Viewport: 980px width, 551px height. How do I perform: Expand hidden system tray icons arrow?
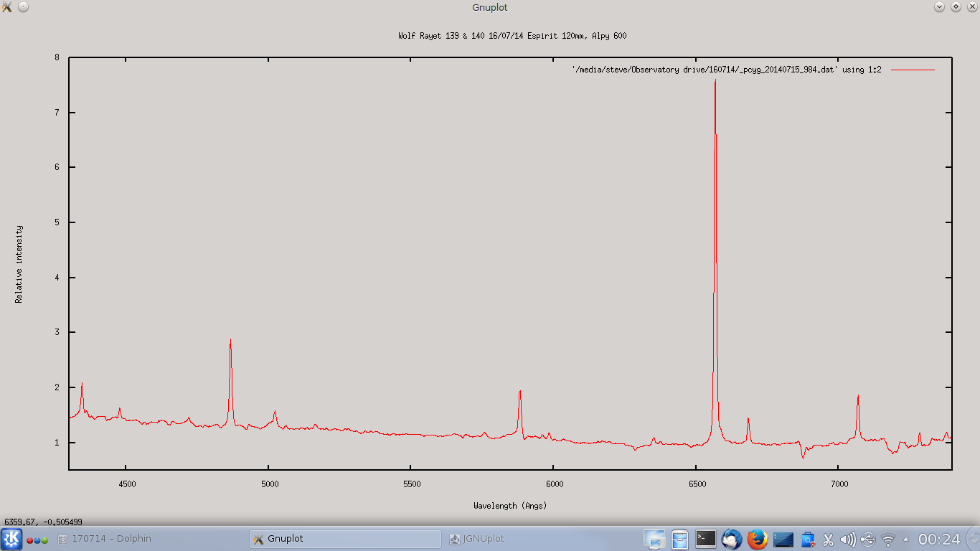905,539
